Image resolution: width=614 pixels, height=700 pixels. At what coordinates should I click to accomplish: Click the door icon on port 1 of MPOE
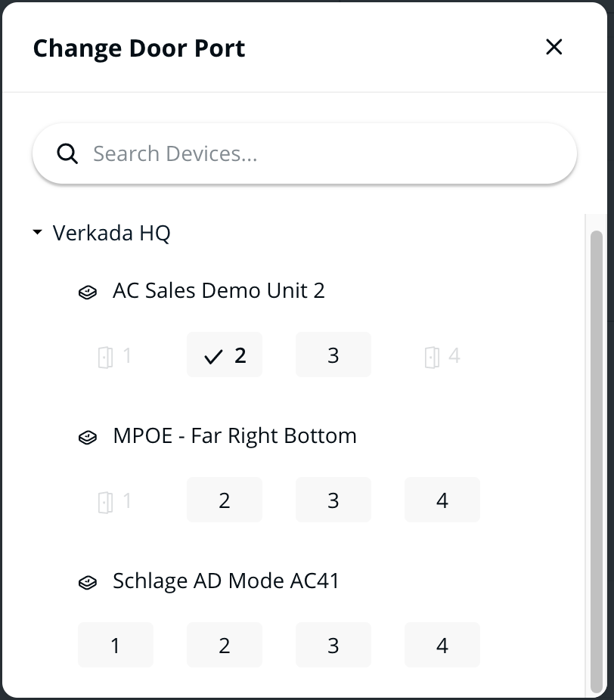[106, 501]
